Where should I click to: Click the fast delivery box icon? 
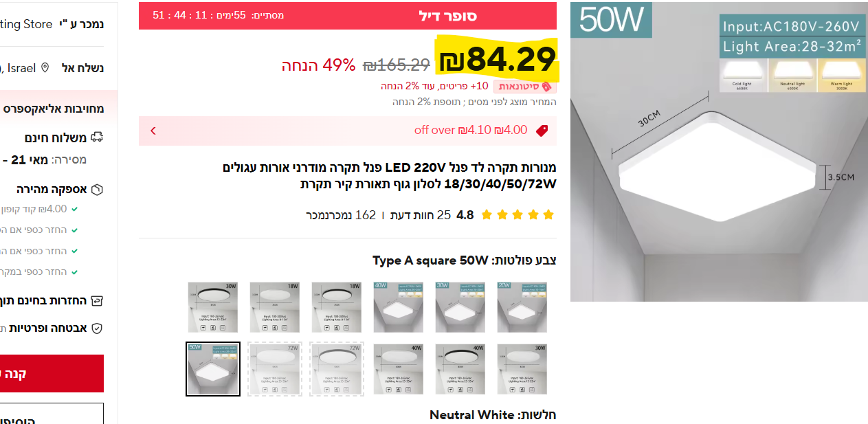coord(97,190)
